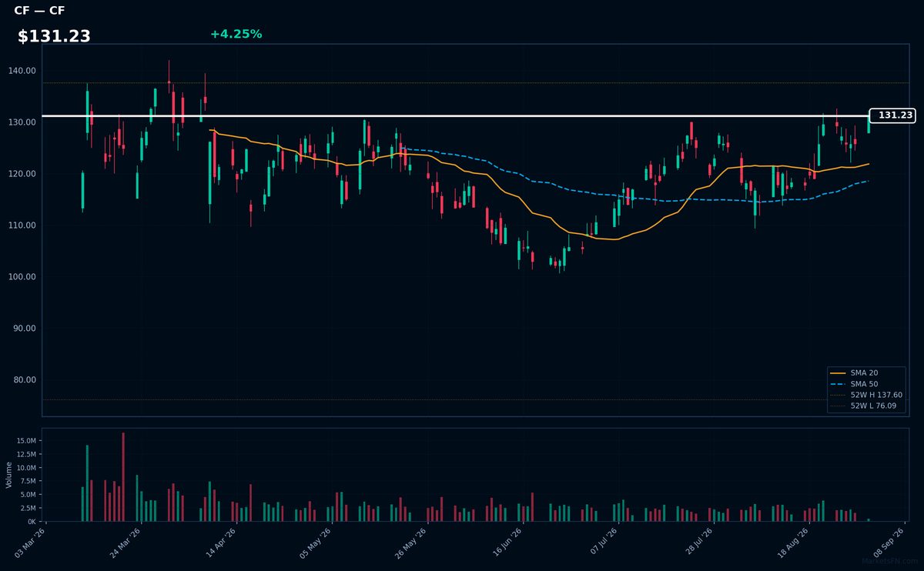This screenshot has width=924, height=571.
Task: Click the 08 Sep '26 date label
Action: click(x=889, y=543)
